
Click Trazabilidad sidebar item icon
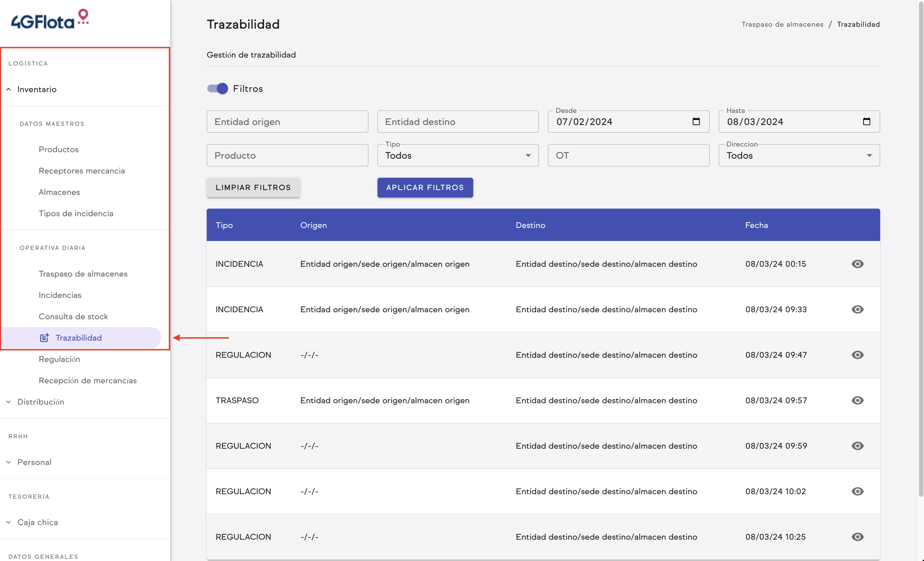point(44,338)
